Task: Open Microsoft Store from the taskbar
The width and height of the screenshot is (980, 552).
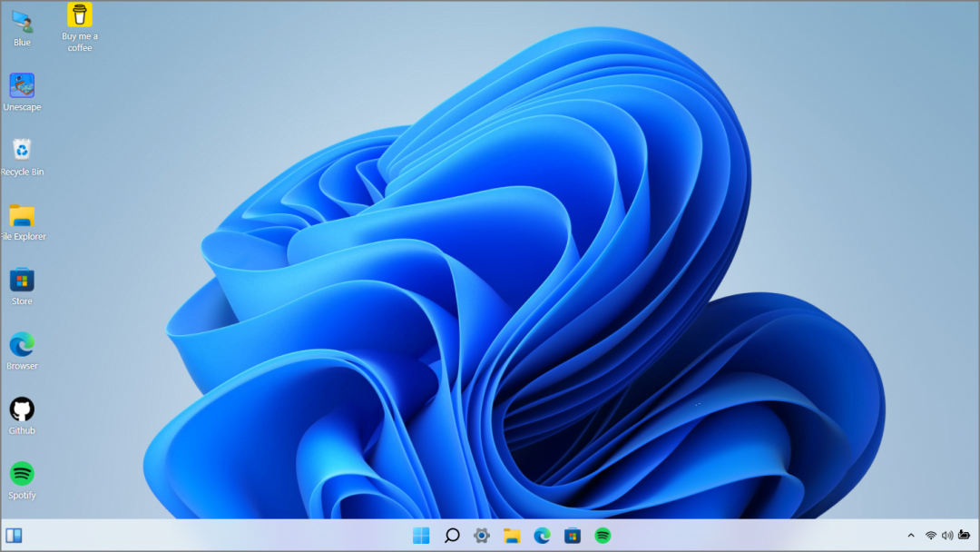Action: 572,536
